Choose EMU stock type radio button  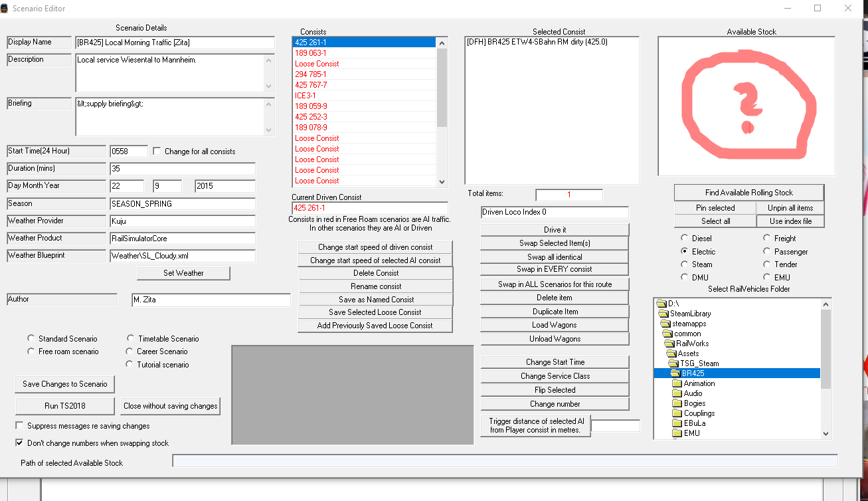[766, 278]
